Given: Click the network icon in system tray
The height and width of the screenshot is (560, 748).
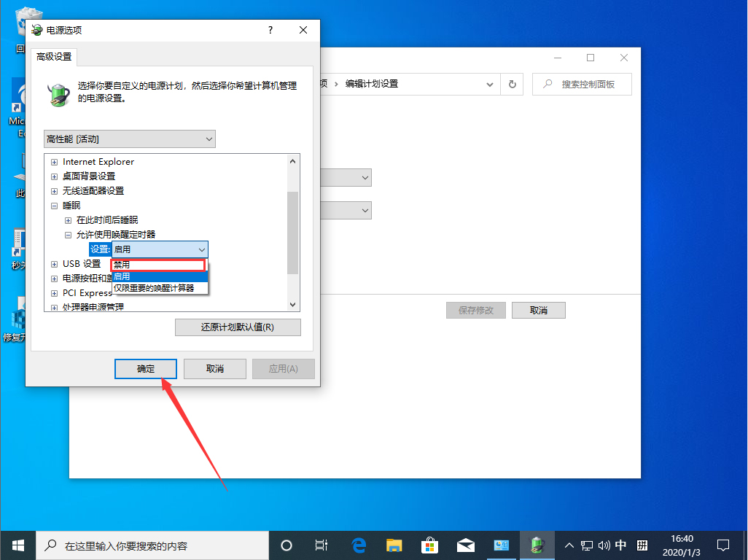Looking at the screenshot, I should pos(587,545).
